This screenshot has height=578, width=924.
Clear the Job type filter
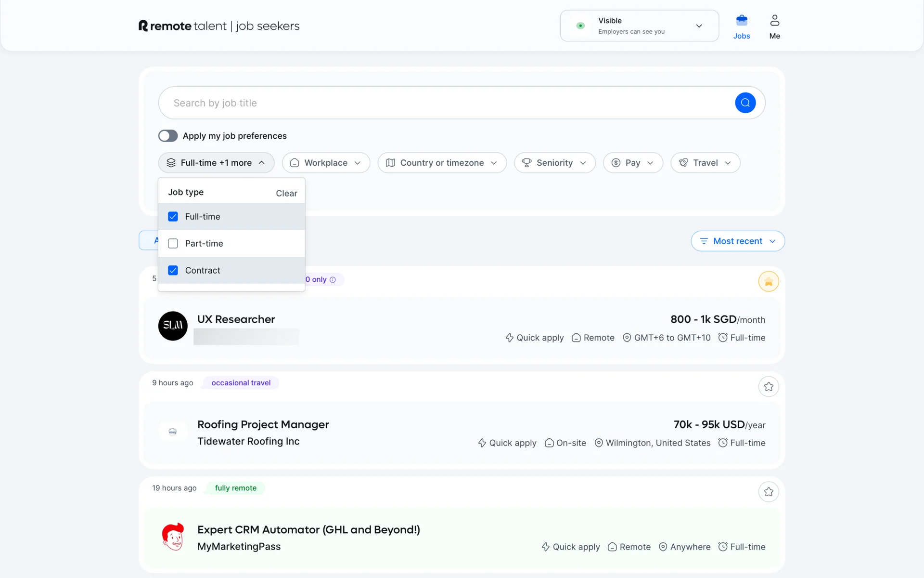coord(286,193)
